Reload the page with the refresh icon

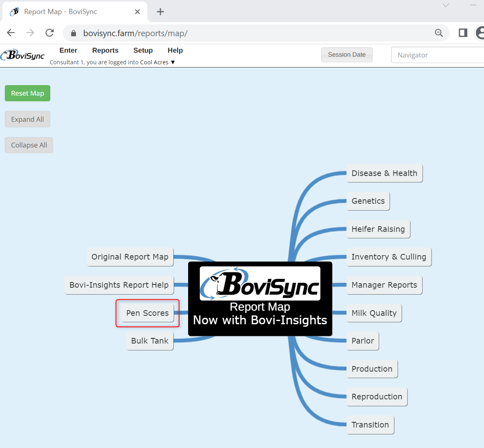point(49,33)
